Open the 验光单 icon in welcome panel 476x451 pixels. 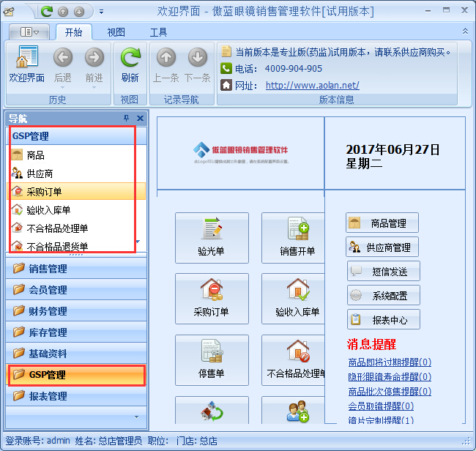212,230
